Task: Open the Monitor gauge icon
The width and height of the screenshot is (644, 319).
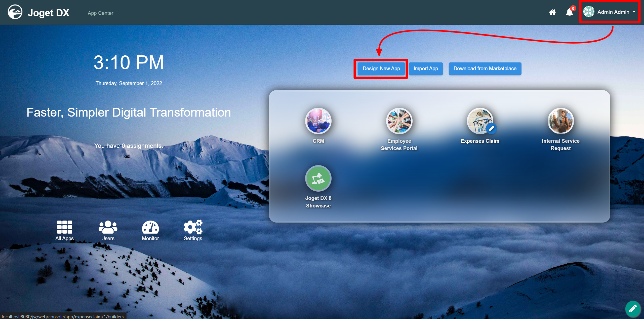Action: tap(150, 227)
